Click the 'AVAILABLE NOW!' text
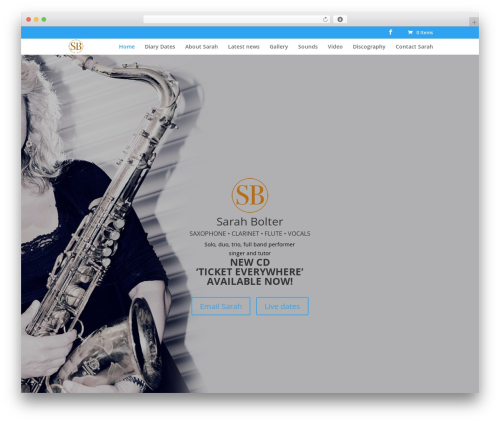 click(250, 282)
